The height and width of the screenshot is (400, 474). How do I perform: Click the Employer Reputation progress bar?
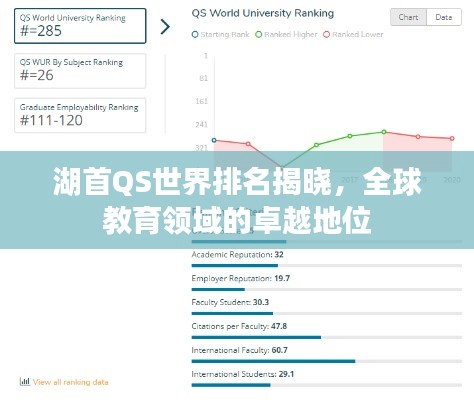coord(327,290)
